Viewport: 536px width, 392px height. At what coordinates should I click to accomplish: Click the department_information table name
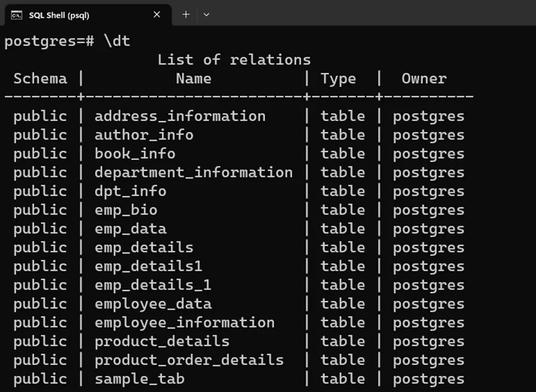tap(194, 172)
